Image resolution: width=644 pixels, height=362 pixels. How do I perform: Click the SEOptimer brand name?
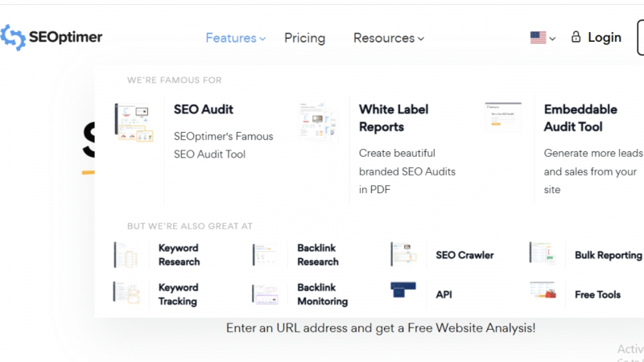tap(65, 37)
